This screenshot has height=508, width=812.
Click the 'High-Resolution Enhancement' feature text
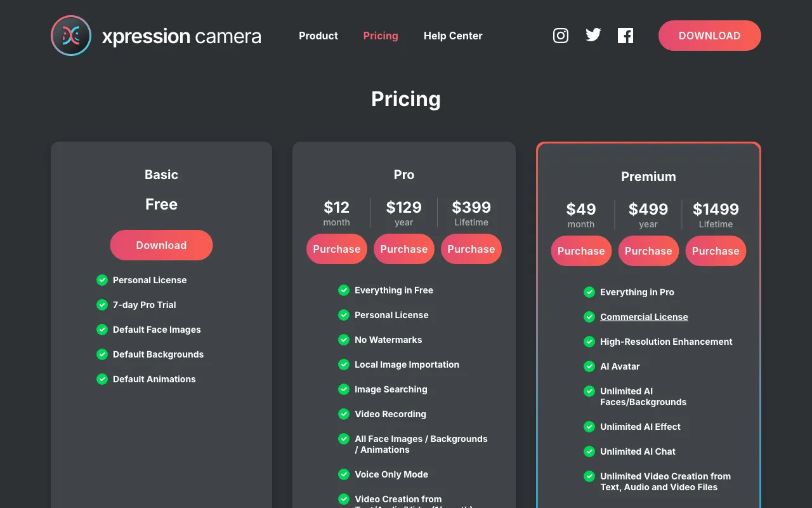[666, 342]
